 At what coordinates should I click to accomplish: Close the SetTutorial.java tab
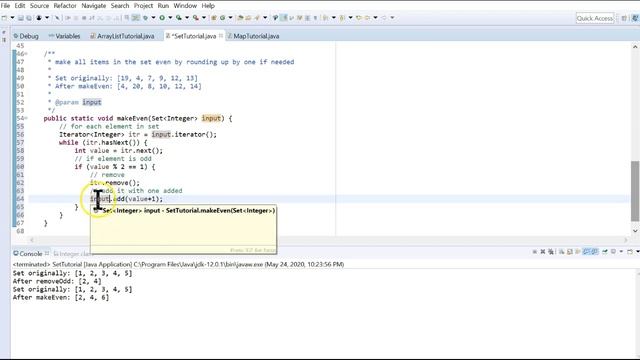221,36
